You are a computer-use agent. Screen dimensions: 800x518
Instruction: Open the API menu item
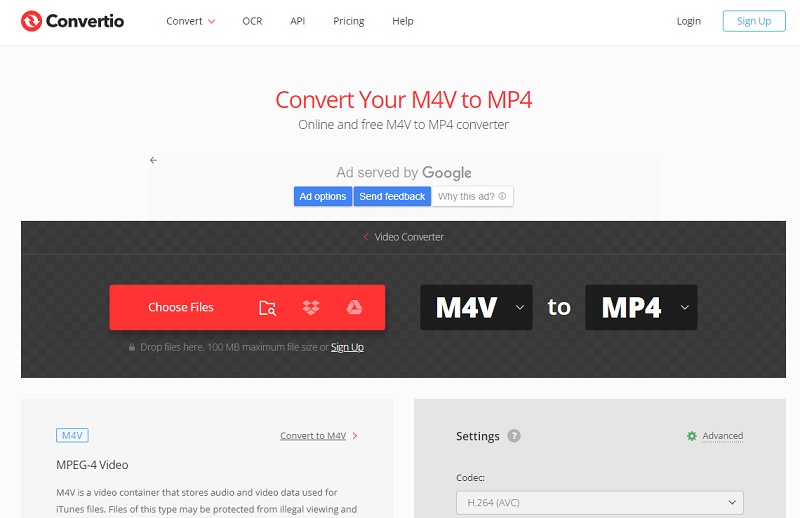(297, 21)
